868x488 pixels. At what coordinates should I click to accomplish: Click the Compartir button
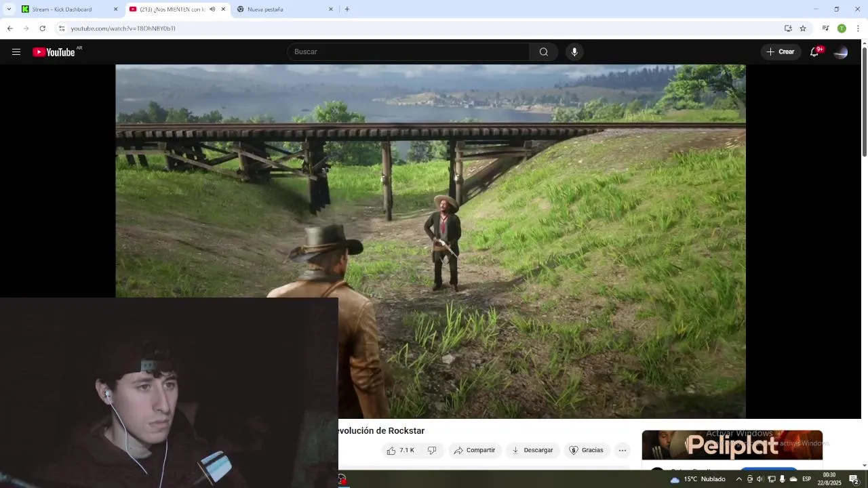pyautogui.click(x=475, y=450)
